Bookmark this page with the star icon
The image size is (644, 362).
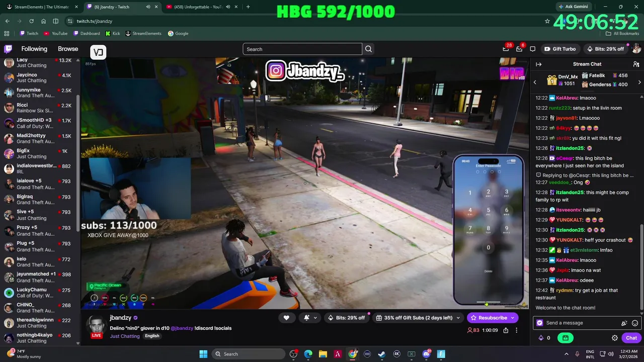547,21
